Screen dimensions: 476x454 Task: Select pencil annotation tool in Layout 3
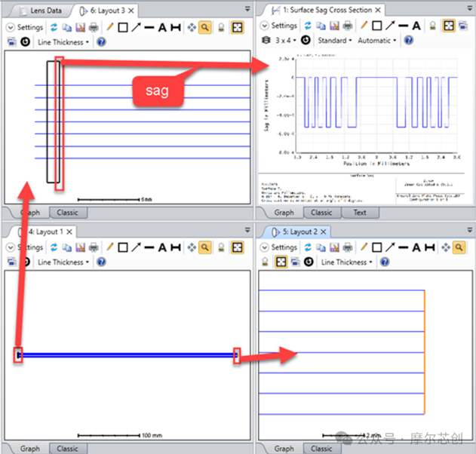pyautogui.click(x=110, y=27)
